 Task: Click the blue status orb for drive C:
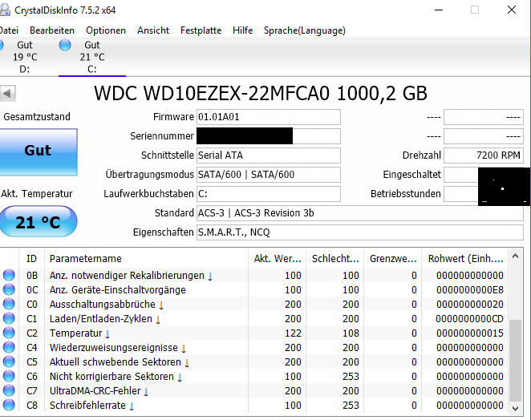point(65,45)
